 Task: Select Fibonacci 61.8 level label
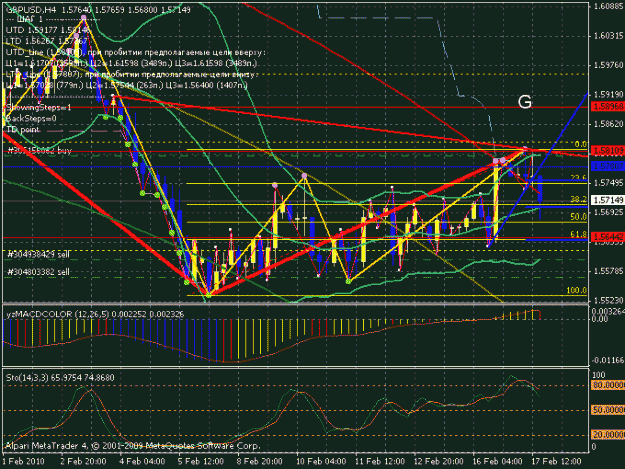(578, 234)
